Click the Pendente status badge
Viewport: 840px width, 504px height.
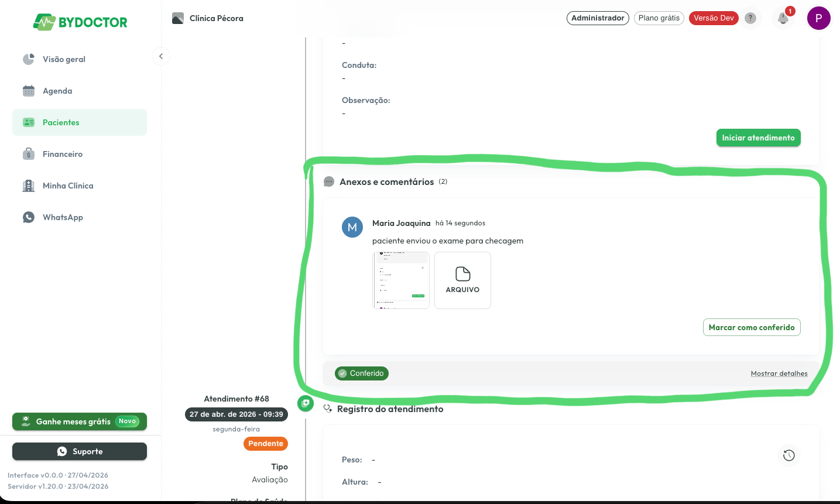(266, 444)
